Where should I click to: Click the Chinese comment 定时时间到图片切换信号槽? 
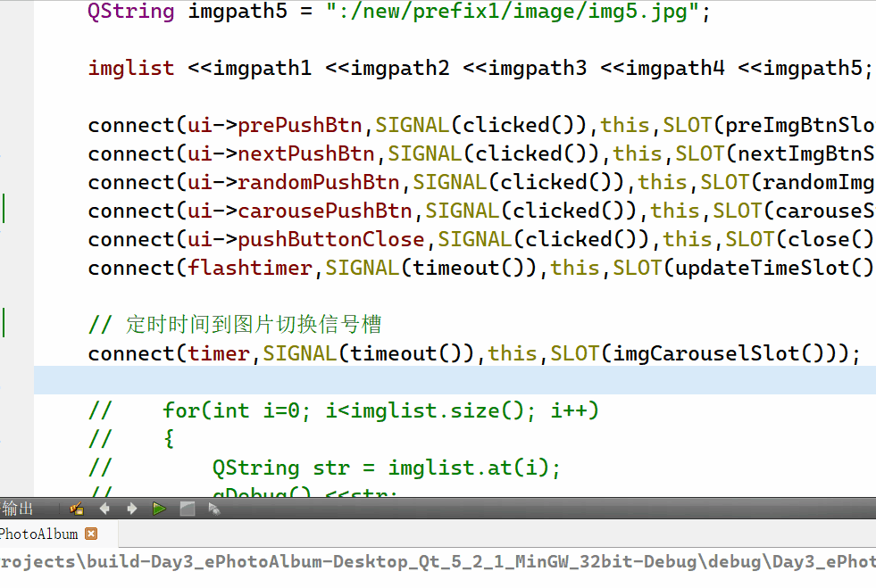click(x=254, y=325)
